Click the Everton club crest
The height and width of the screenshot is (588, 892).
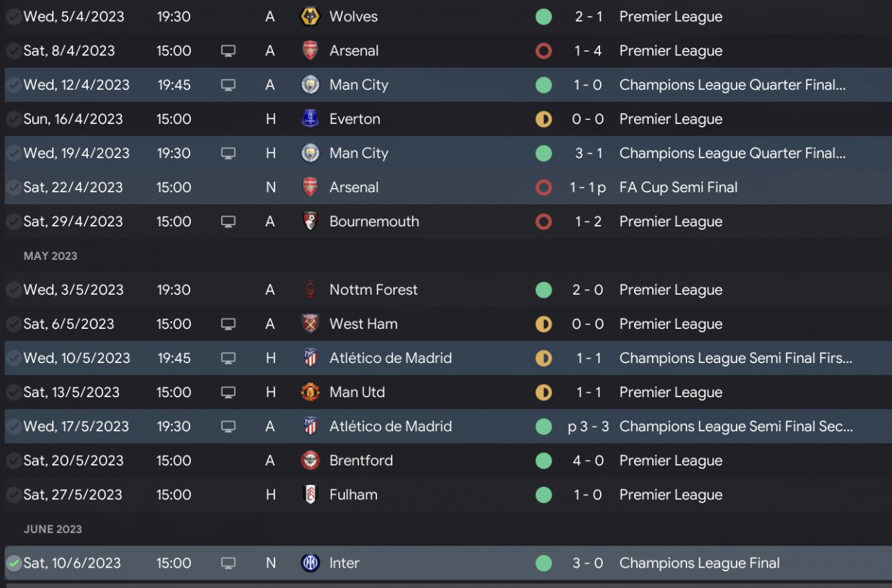point(309,119)
